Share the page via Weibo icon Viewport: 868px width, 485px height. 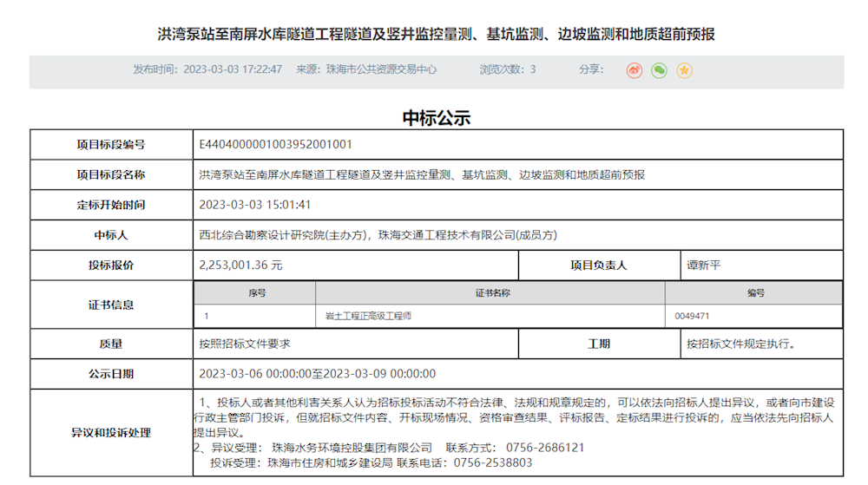coord(635,70)
